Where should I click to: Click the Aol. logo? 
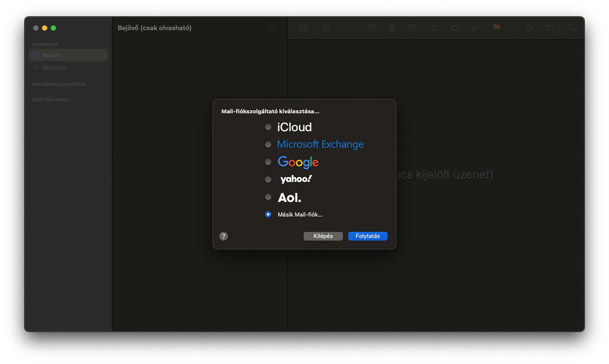[x=289, y=198]
